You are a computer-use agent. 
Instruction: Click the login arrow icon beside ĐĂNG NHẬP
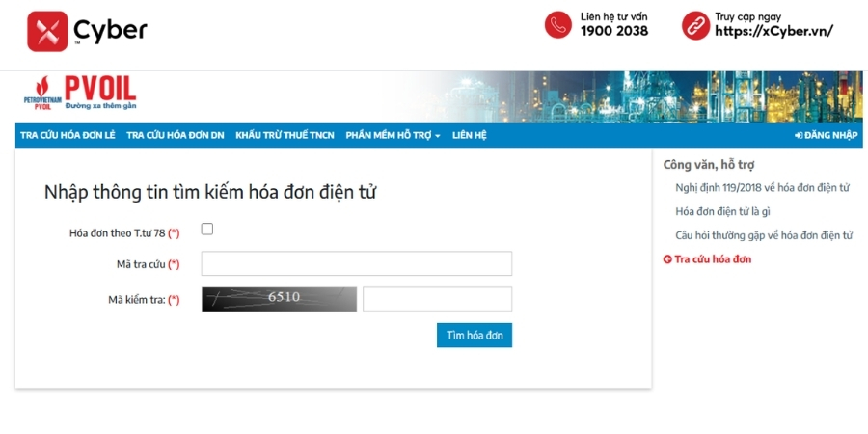[799, 135]
